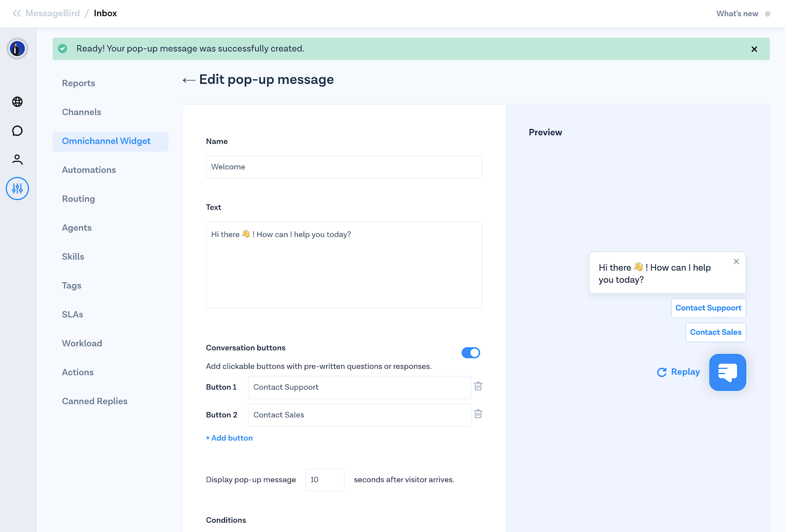785x532 pixels.
Task: Click Contact Support in the preview
Action: pos(708,308)
